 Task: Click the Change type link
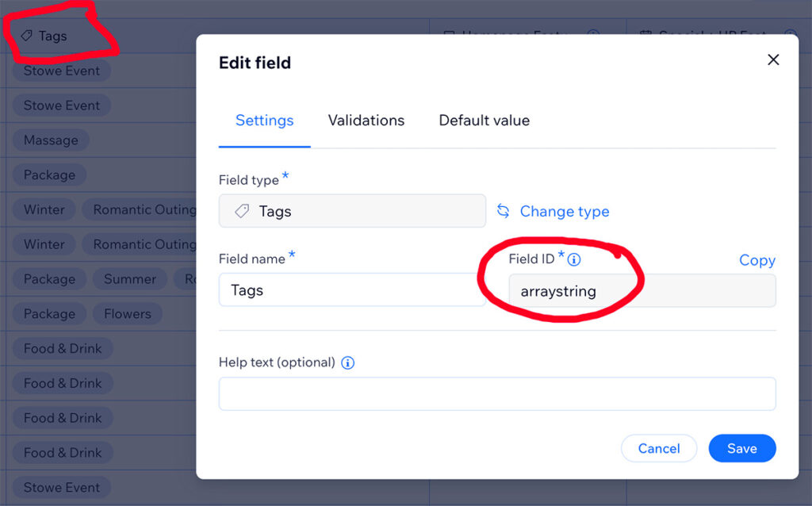[x=565, y=211]
